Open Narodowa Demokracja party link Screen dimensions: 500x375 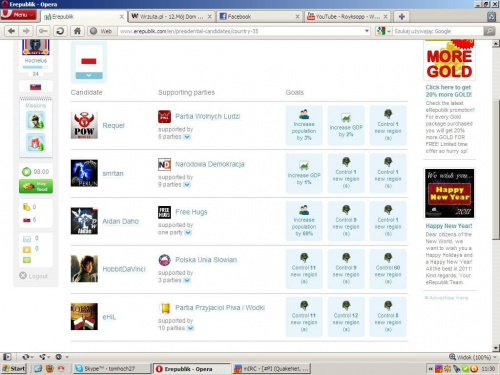click(x=210, y=164)
